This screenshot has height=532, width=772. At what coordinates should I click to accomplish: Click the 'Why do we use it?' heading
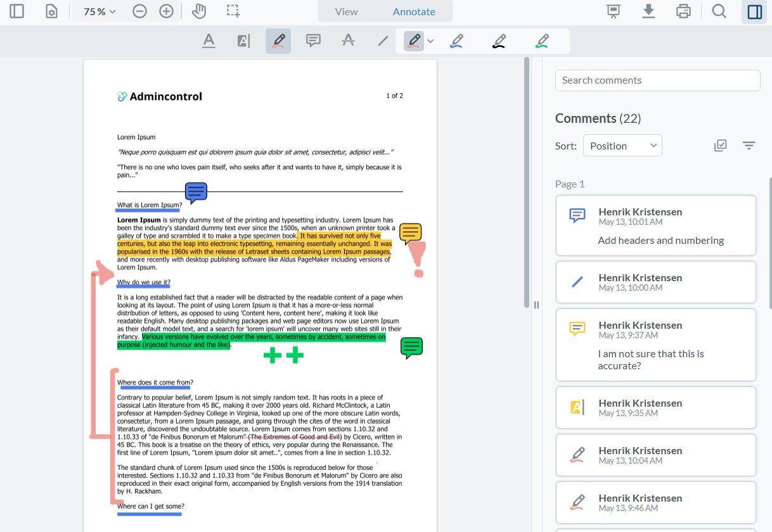point(144,282)
